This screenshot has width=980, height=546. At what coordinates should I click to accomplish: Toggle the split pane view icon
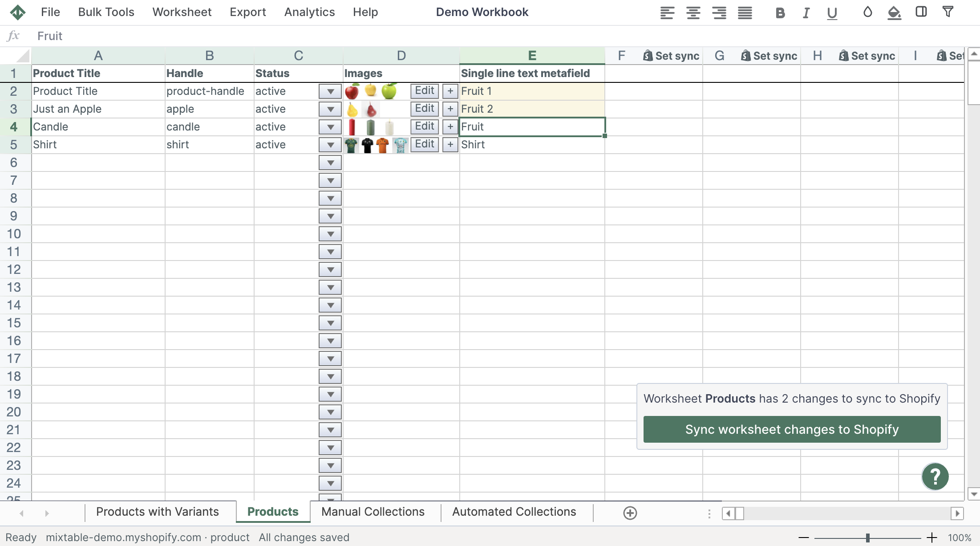point(921,13)
